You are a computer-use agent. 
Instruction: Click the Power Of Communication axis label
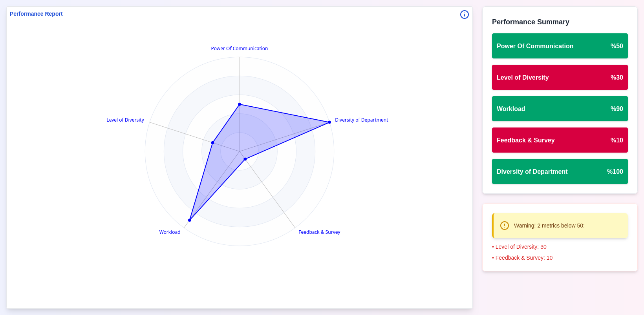pos(239,49)
